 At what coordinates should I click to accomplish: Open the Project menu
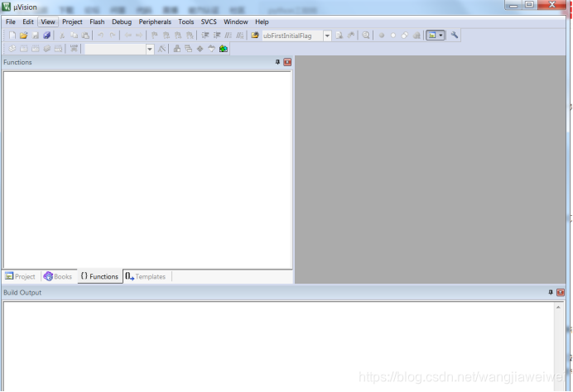[72, 22]
